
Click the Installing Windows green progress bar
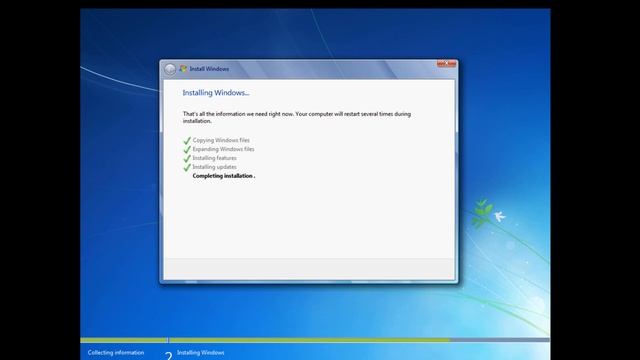click(x=309, y=340)
